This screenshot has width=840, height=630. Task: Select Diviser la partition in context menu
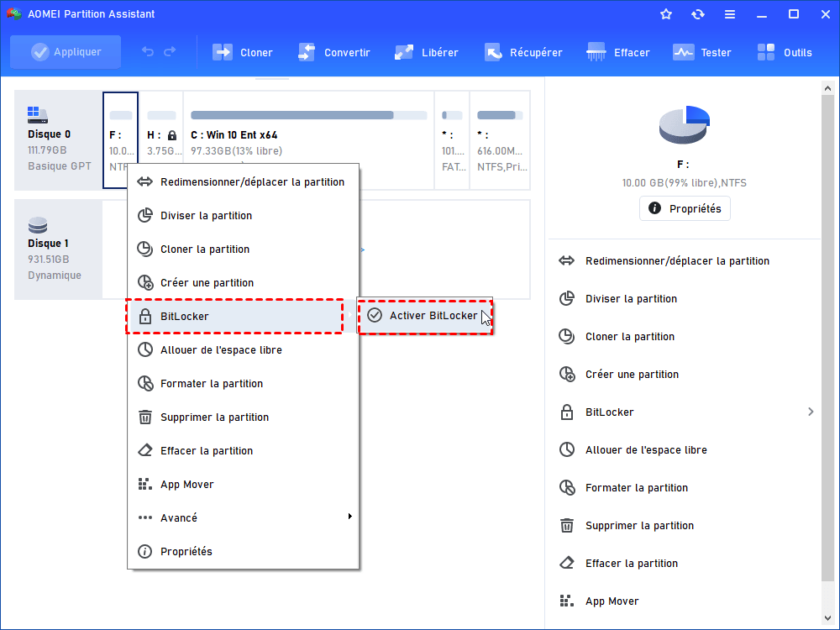(244, 215)
